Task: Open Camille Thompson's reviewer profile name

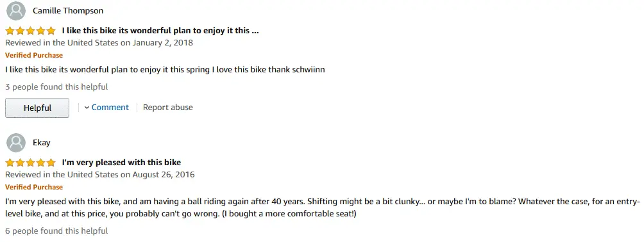Action: [x=68, y=11]
